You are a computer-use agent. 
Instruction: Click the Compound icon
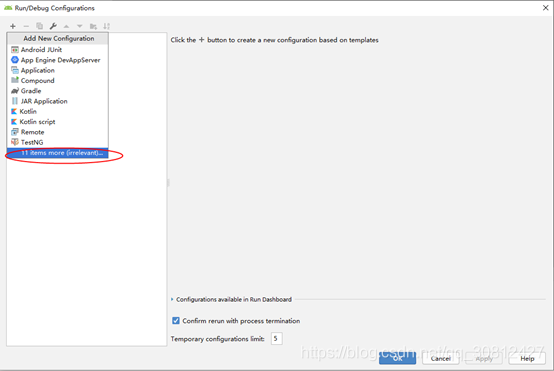click(x=15, y=80)
